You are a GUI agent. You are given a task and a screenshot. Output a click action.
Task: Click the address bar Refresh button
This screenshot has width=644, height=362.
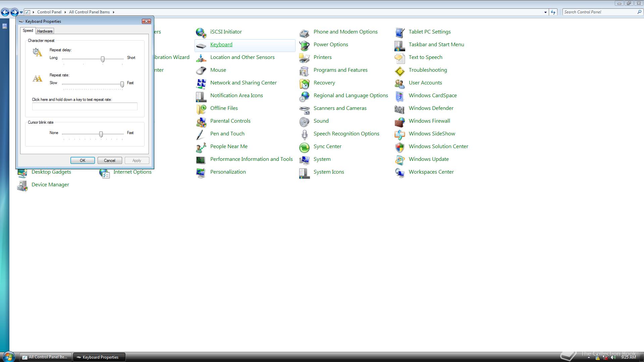click(553, 12)
